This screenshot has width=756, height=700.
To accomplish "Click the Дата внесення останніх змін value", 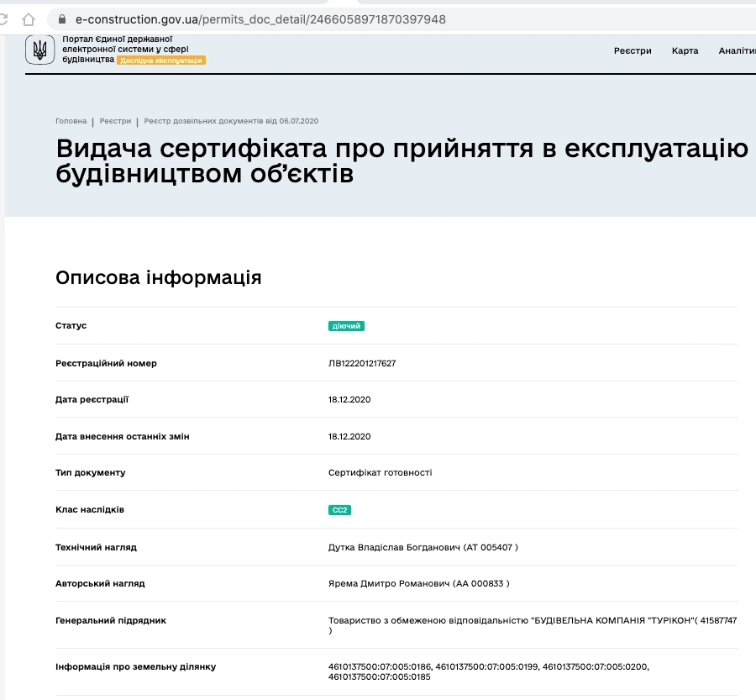I will (x=349, y=437).
